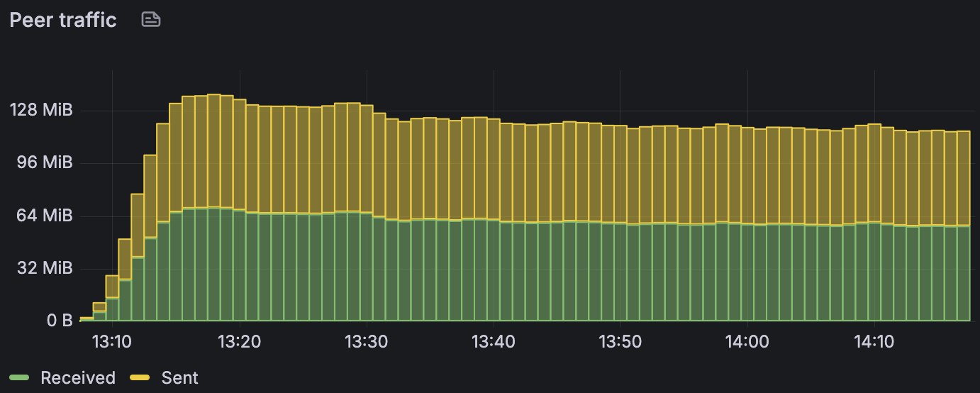The image size is (980, 393).
Task: Select the 14:10 time axis label
Action: [874, 341]
